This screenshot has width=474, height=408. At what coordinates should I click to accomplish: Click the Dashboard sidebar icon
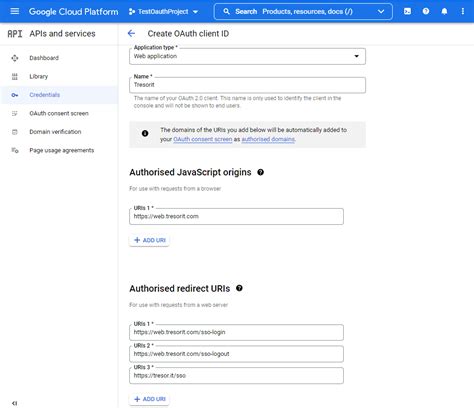pyautogui.click(x=15, y=58)
